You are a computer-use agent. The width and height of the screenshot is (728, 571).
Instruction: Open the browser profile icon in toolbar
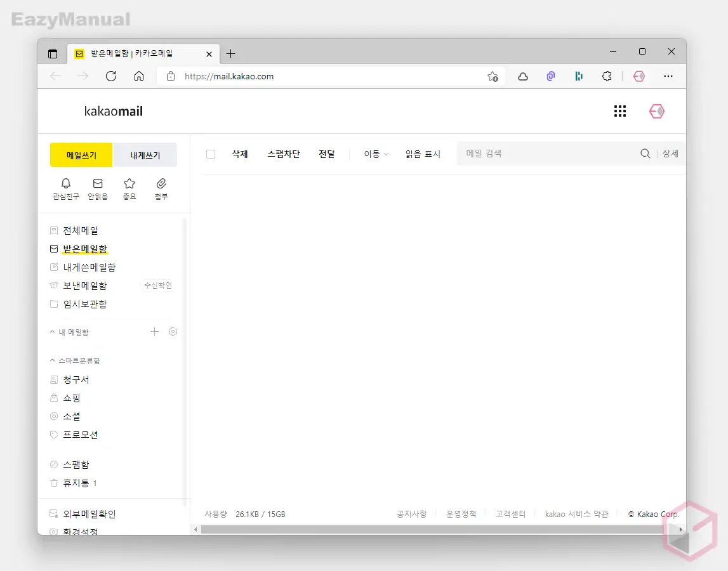point(639,77)
